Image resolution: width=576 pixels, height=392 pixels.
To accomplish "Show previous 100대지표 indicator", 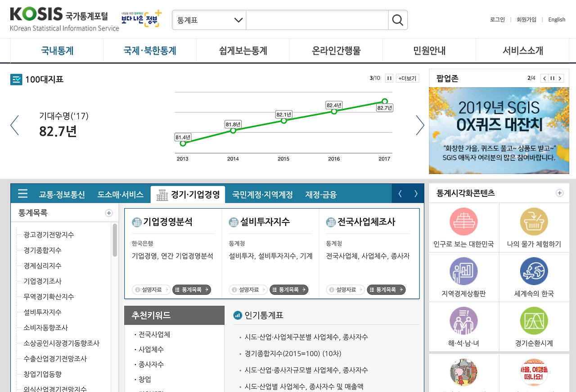I will (x=14, y=125).
